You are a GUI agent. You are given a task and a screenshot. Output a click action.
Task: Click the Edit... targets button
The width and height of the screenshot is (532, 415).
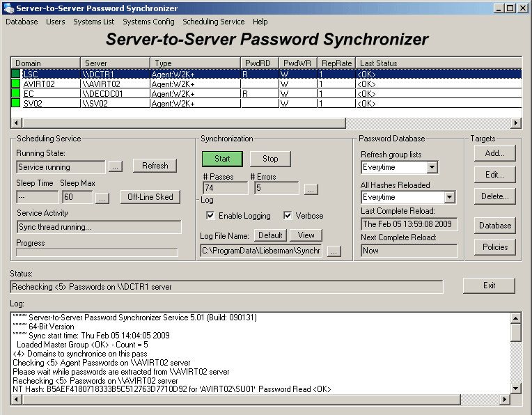[x=494, y=174]
